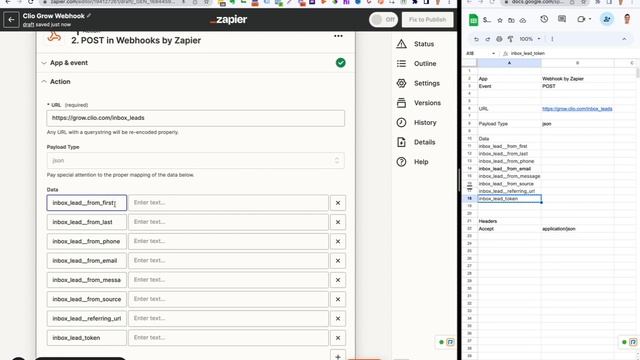Screen dimensions: 640x360
Task: Click the Webhooks app icon in step header
Action: click(54, 36)
